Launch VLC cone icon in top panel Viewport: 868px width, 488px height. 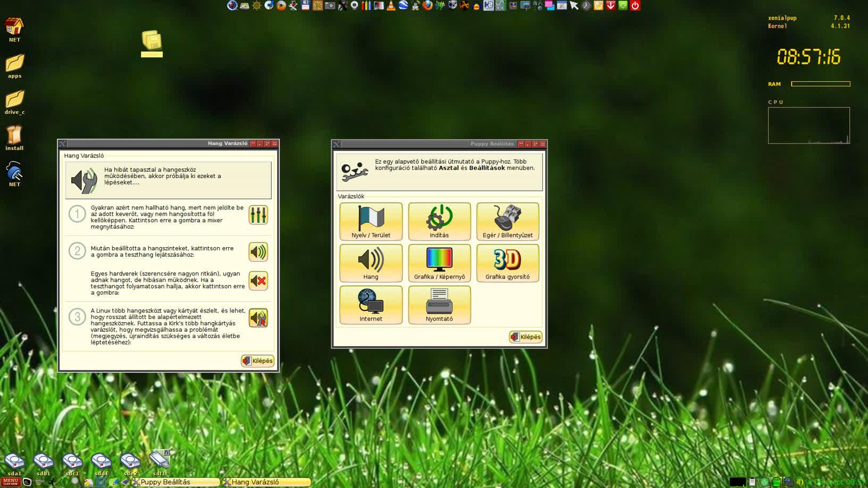tap(391, 5)
